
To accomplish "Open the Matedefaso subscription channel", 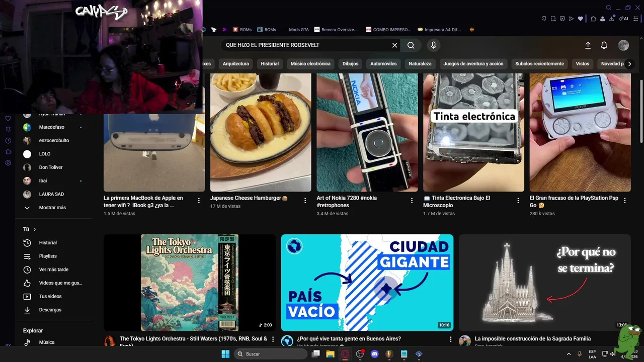I will tap(54, 127).
